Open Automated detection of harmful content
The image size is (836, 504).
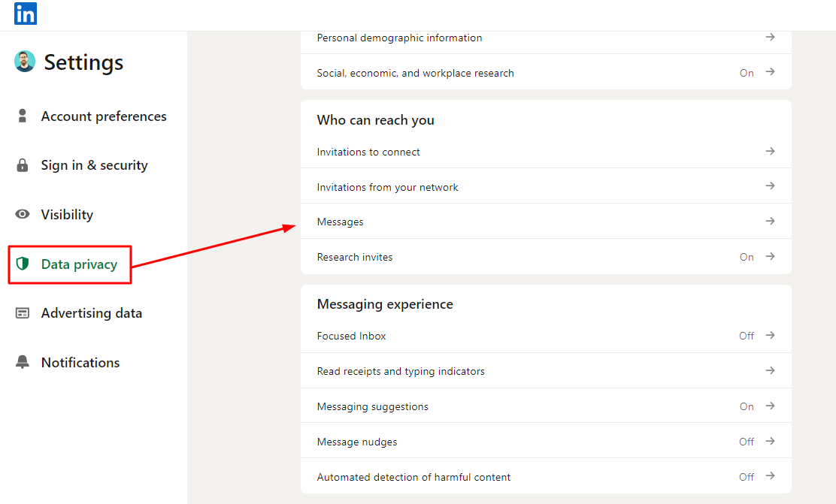tap(413, 477)
